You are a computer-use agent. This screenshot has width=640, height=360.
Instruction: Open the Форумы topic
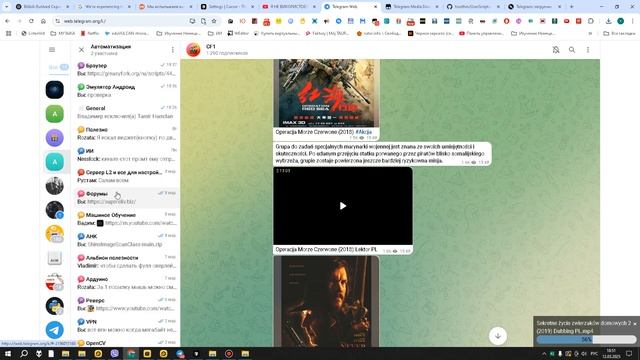127,198
